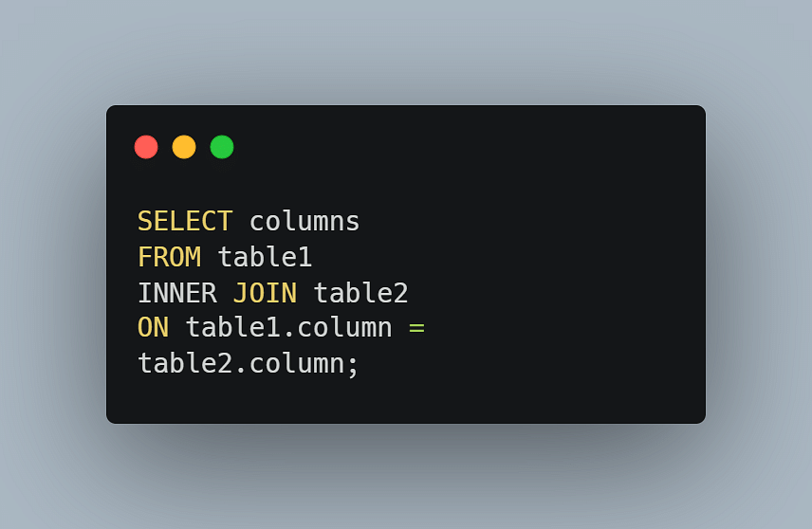The width and height of the screenshot is (812, 529).
Task: Click empty area below the SQL code
Action: (x=405, y=401)
